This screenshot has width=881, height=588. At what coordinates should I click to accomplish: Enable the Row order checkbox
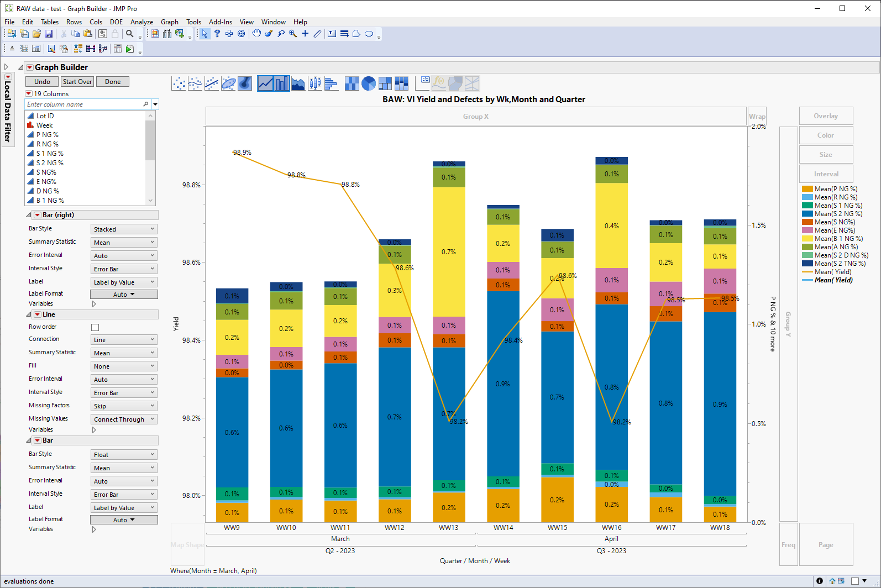click(95, 327)
